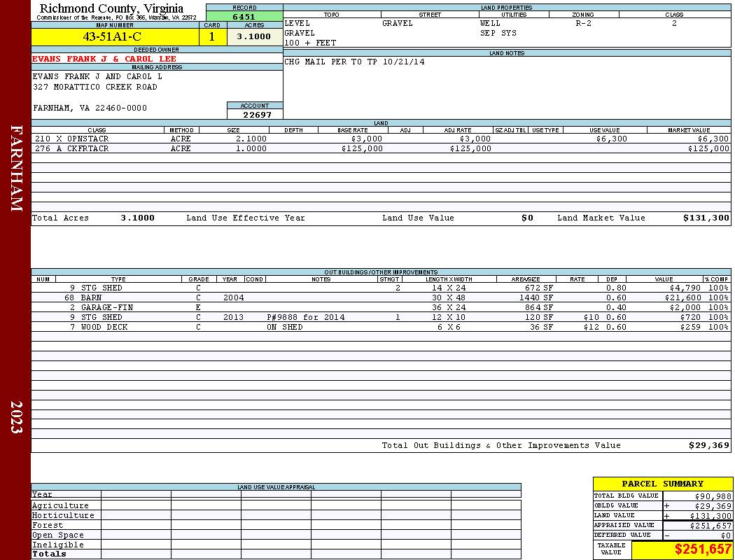
Task: Click the 30 X 48 dimensions entry
Action: [449, 297]
